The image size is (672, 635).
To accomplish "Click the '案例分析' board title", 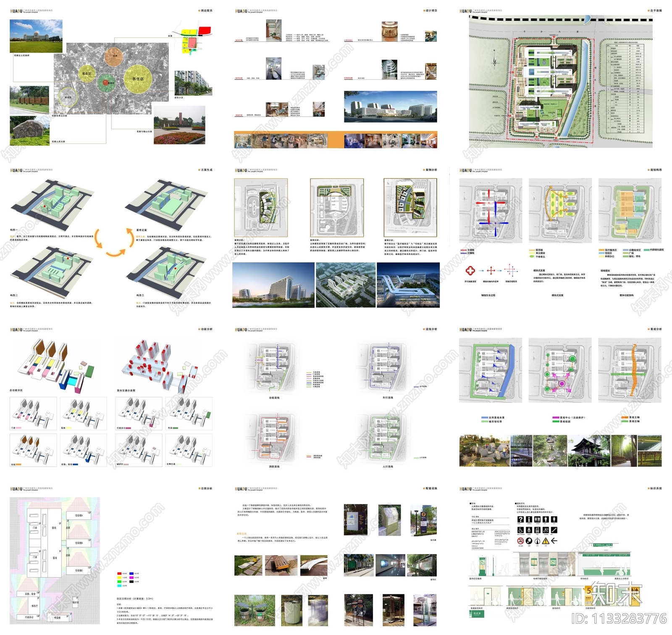I will (x=430, y=170).
